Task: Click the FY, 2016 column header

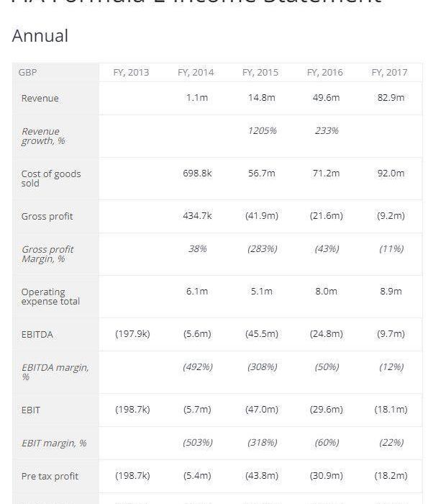Action: 325,72
